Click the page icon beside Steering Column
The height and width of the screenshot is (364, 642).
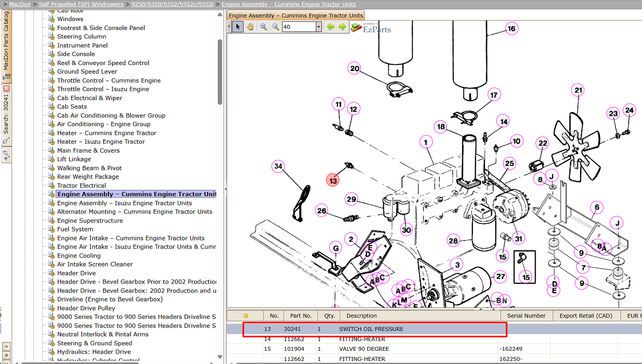(51, 36)
